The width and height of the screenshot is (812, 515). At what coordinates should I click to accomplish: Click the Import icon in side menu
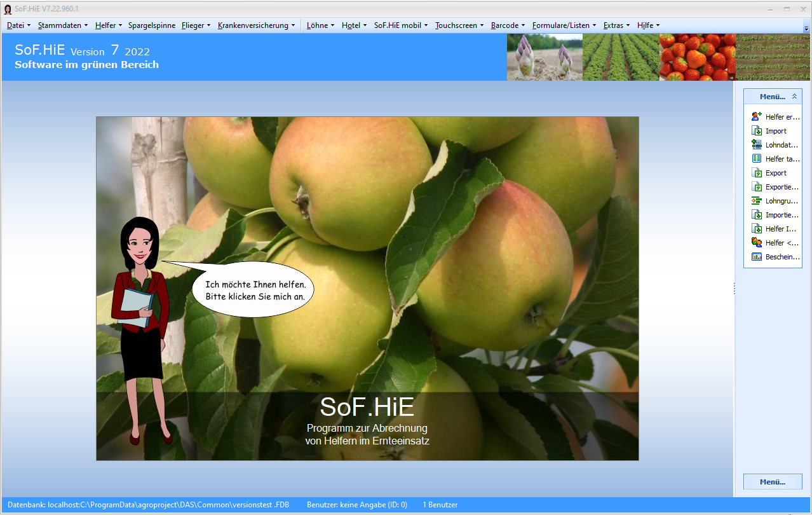[756, 131]
